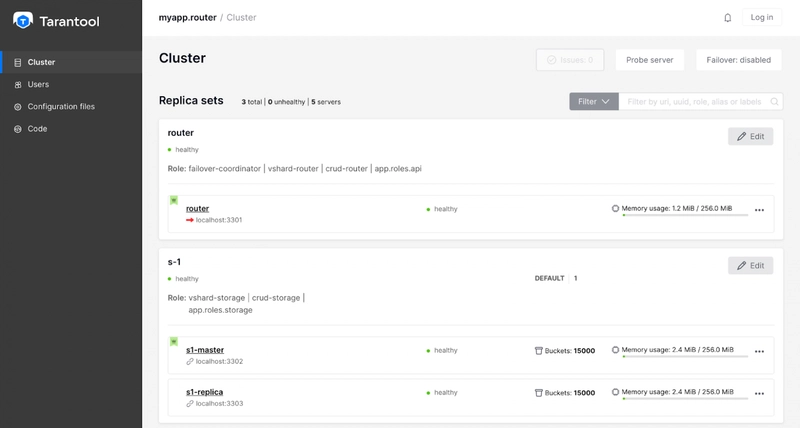Click the Log in button
This screenshot has height=428, width=800.
point(762,18)
